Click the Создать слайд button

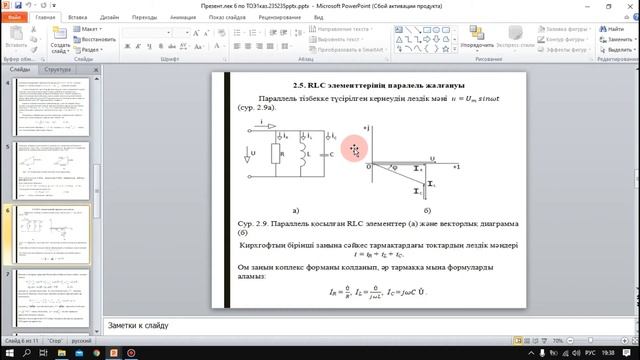tap(60, 40)
